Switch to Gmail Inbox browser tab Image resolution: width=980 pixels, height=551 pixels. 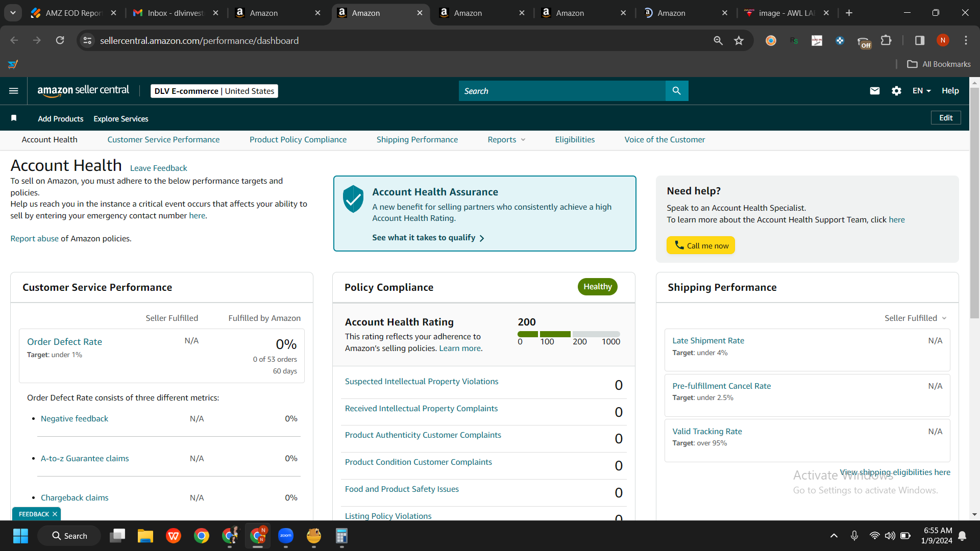pyautogui.click(x=176, y=13)
